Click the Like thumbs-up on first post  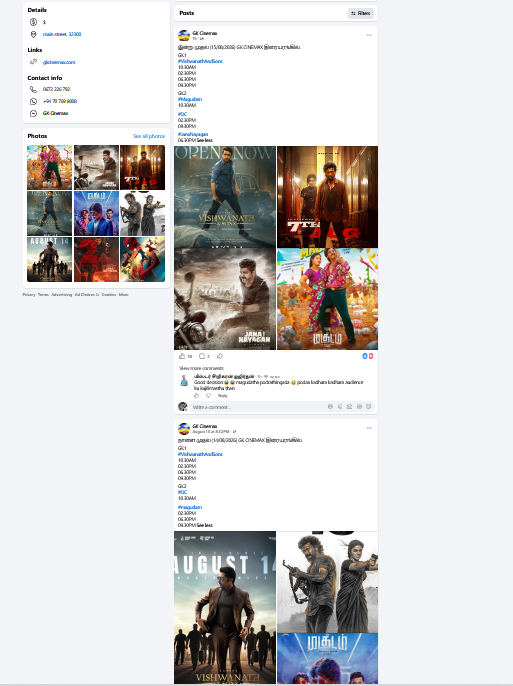182,356
